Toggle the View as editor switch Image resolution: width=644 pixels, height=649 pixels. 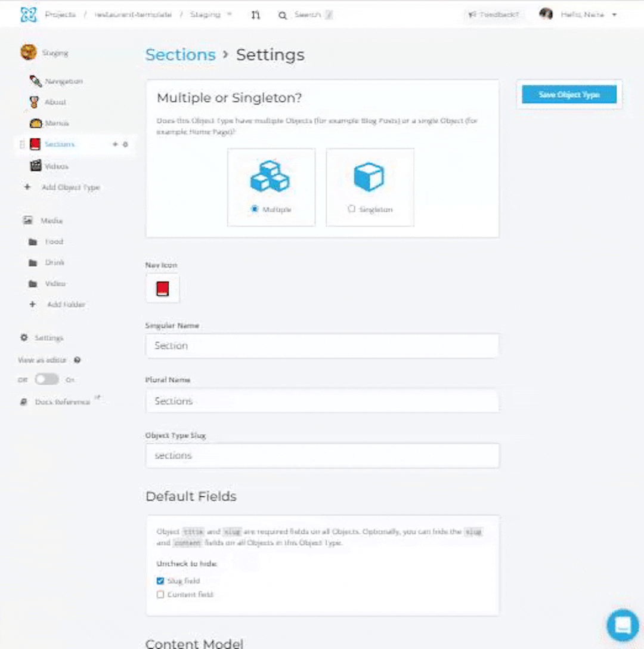47,379
